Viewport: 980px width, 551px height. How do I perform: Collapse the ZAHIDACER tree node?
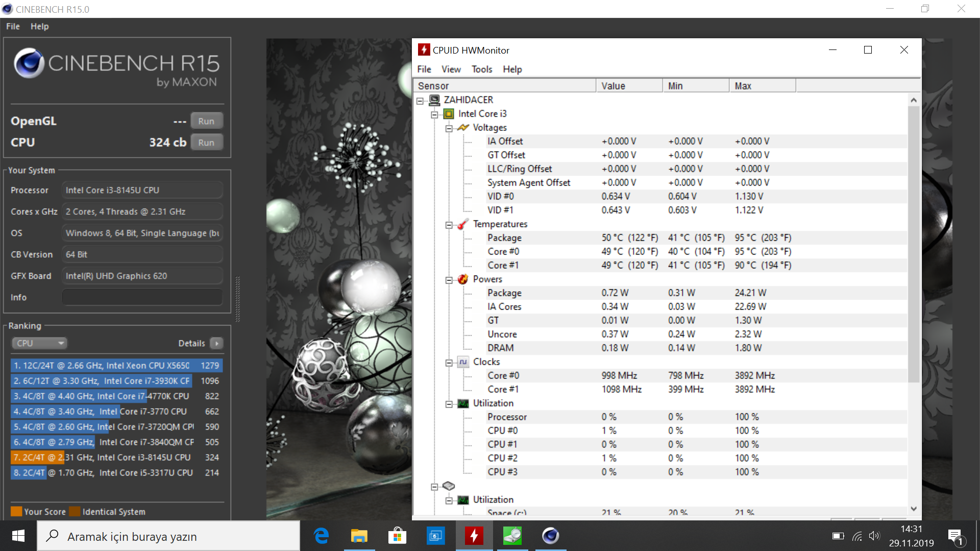(420, 101)
